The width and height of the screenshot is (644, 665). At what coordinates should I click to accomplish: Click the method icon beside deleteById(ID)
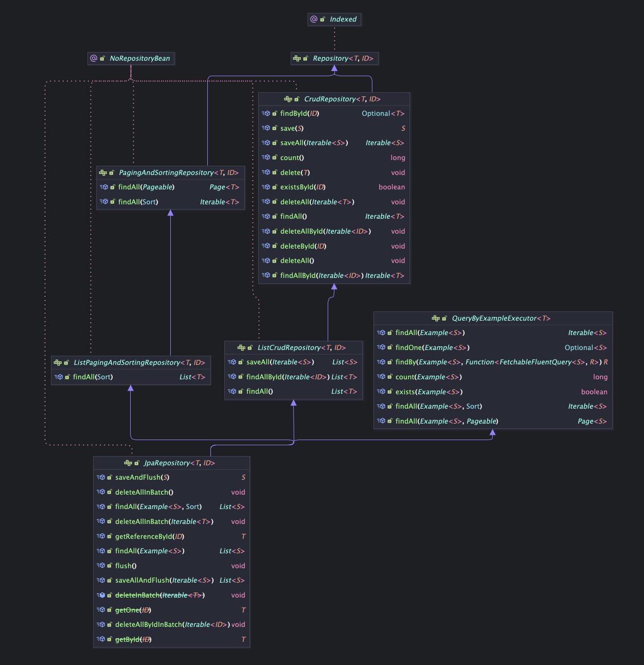[x=266, y=246]
